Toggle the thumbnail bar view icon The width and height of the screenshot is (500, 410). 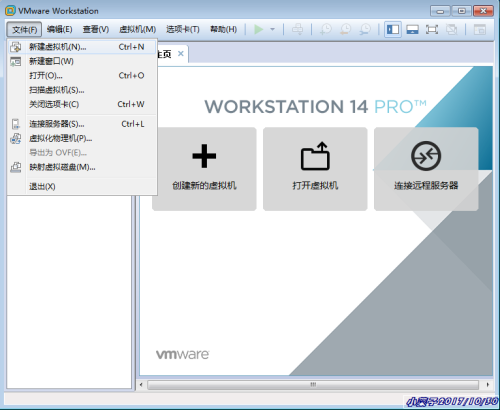point(412,29)
